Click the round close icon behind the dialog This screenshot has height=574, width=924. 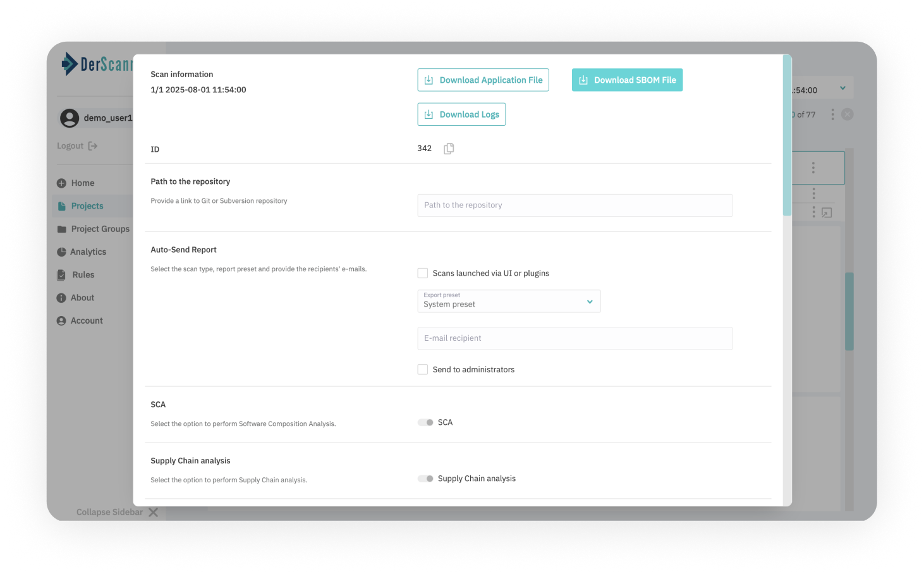click(x=848, y=114)
